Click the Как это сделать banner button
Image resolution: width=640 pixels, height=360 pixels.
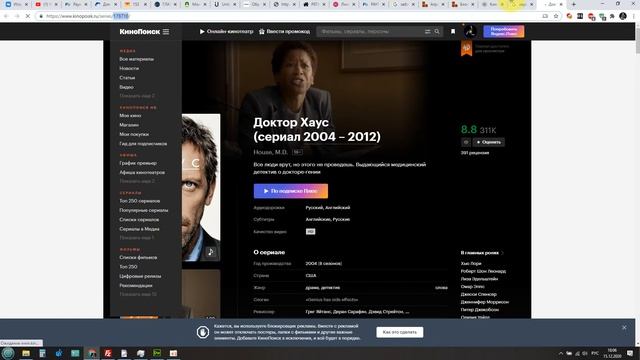pos(400,332)
